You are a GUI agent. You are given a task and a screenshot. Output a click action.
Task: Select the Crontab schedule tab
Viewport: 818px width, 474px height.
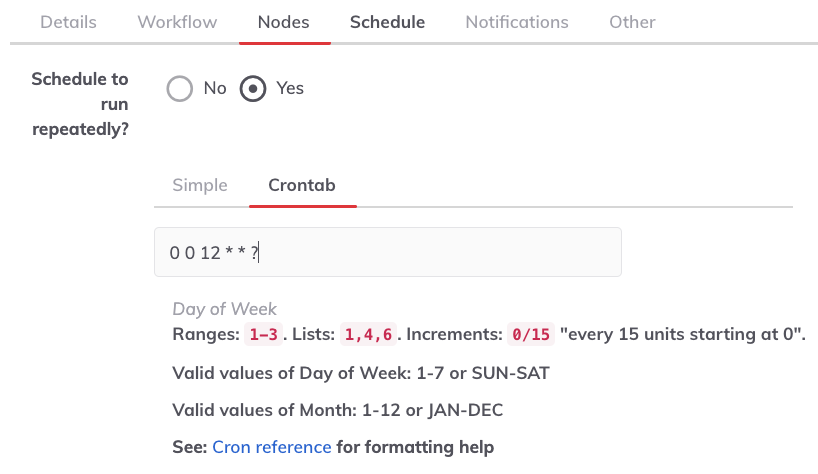302,185
